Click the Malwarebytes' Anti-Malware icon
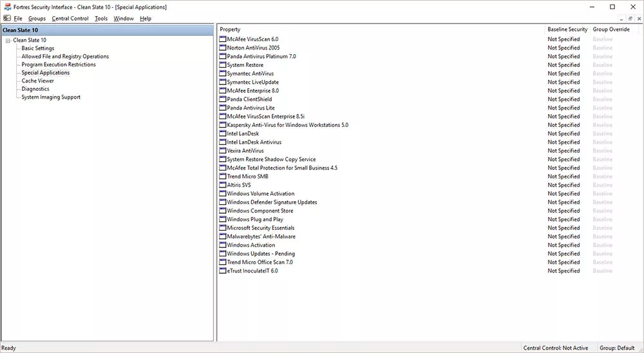 pyautogui.click(x=223, y=236)
